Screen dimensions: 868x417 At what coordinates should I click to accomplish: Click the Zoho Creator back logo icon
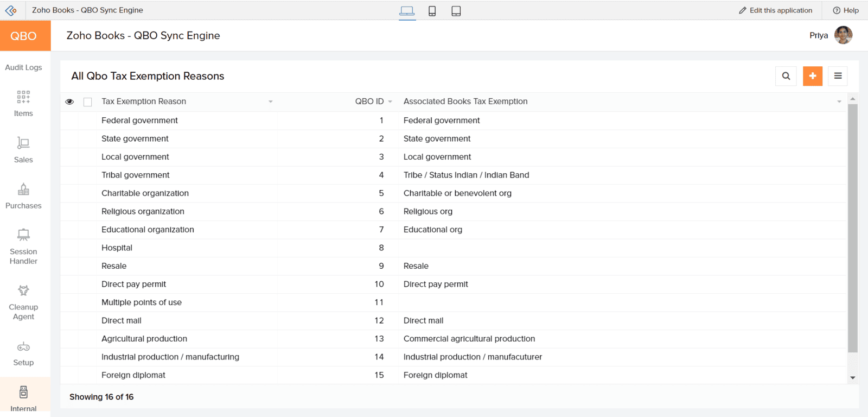tap(11, 10)
